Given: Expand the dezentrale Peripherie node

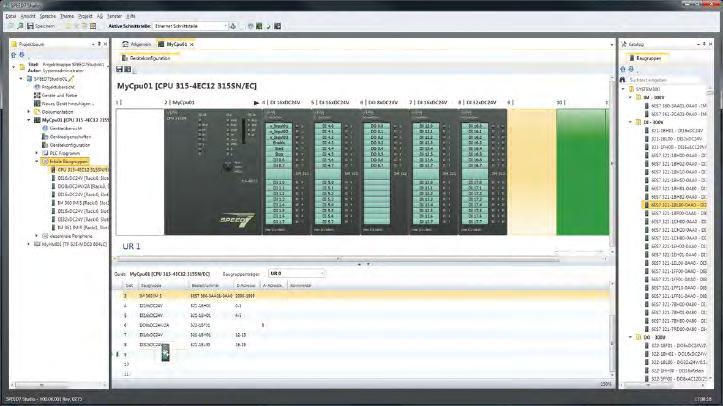Looking at the screenshot, I should (37, 235).
